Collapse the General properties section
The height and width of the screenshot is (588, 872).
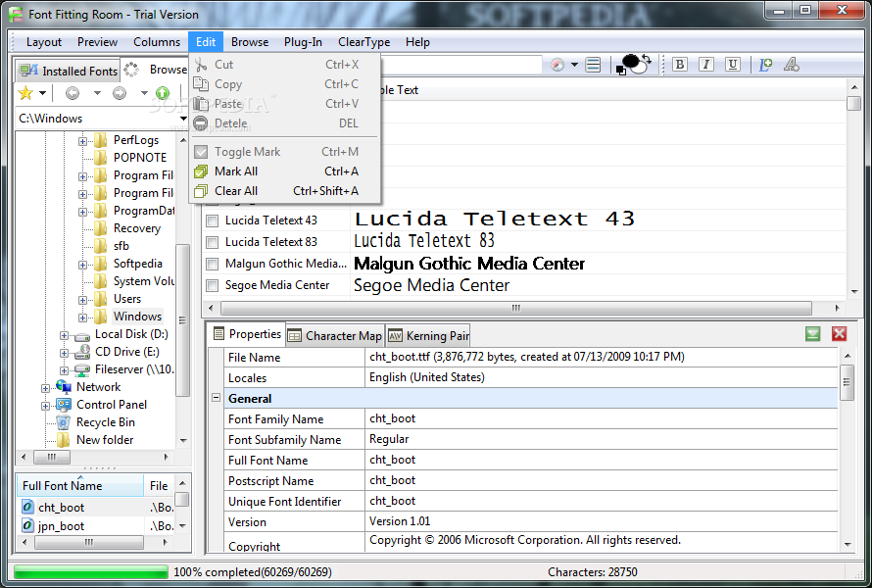pyautogui.click(x=217, y=398)
